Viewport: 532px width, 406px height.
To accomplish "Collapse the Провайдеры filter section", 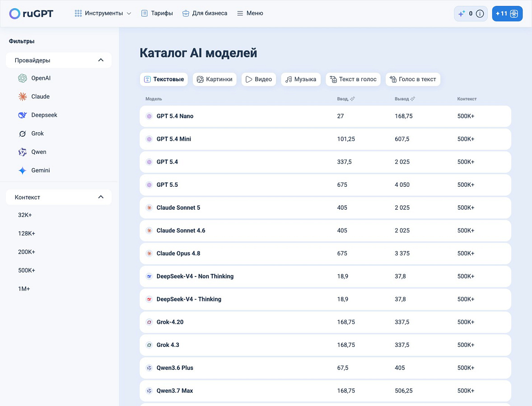I will tap(59, 60).
